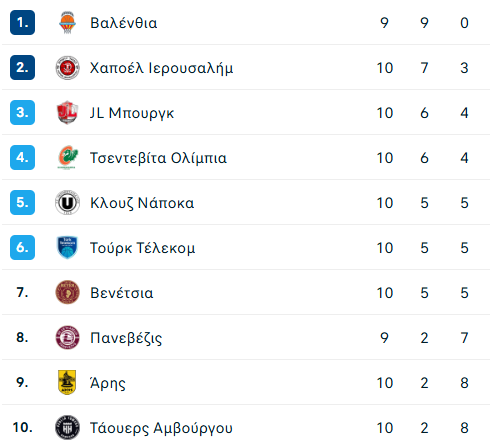Viewport: 490px width, 446px height.
Task: Click the light blue rank 3 badge
Action: point(22,113)
